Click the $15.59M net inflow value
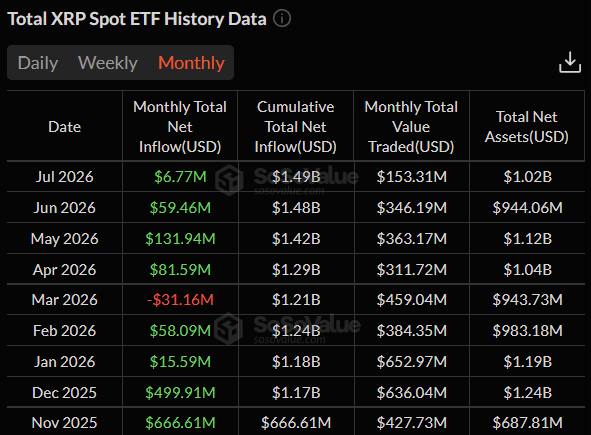591x435 pixels. pyautogui.click(x=180, y=361)
